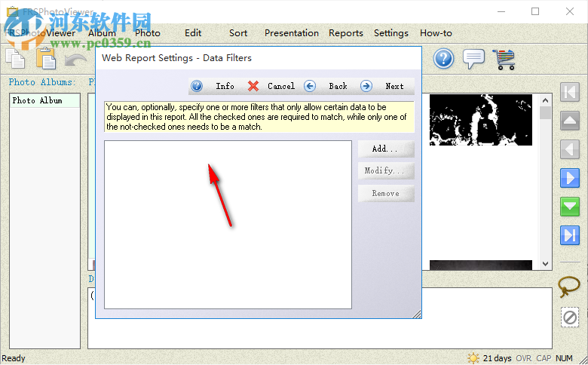Click the CAP indicator in status bar
Screen dimensions: 588x365
544,358
